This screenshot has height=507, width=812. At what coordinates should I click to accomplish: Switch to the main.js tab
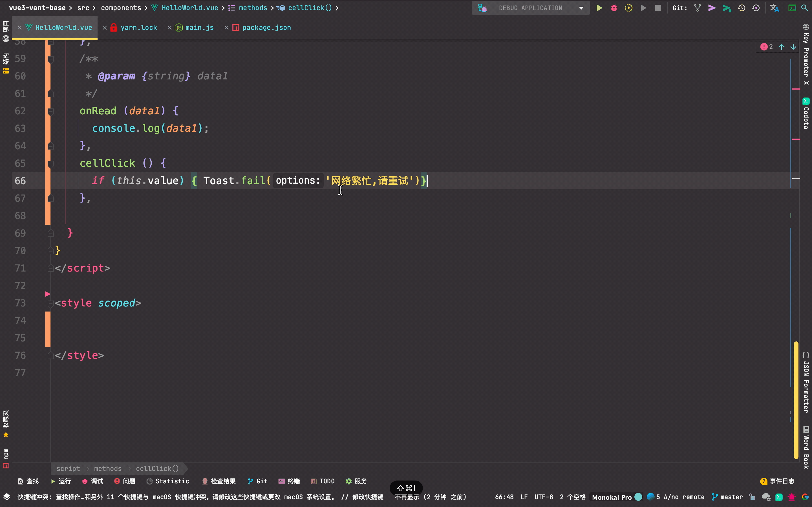(199, 28)
